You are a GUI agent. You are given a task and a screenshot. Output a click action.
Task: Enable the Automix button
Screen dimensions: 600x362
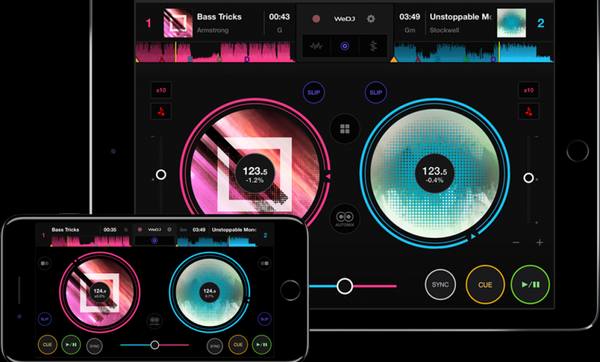345,219
